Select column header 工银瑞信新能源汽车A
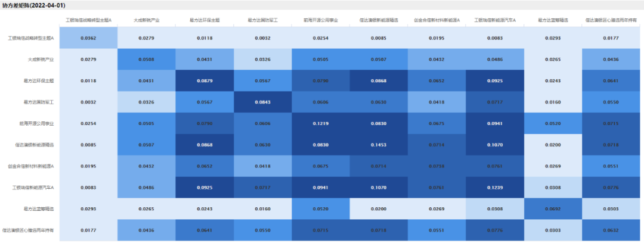Screen dimensions: 644x243 coord(494,20)
